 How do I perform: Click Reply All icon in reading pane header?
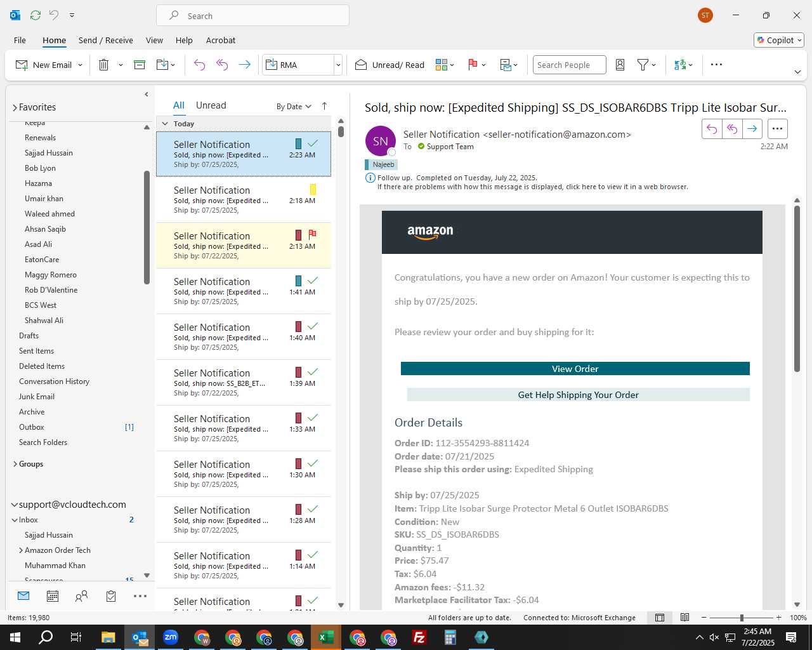coord(732,129)
